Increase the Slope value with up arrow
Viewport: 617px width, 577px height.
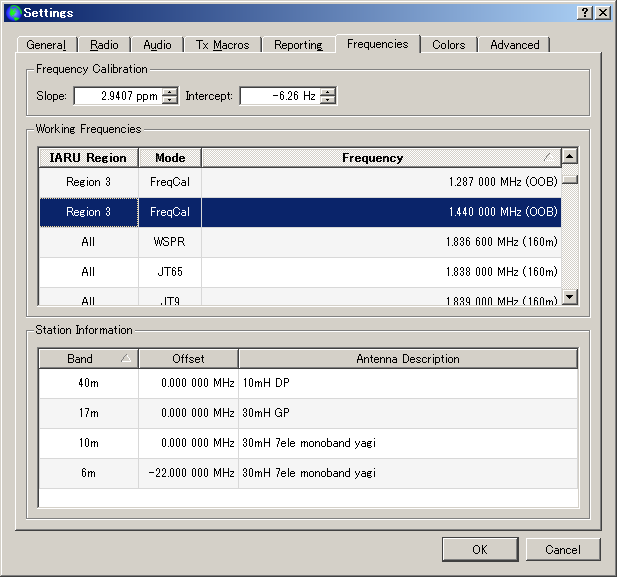pyautogui.click(x=170, y=92)
